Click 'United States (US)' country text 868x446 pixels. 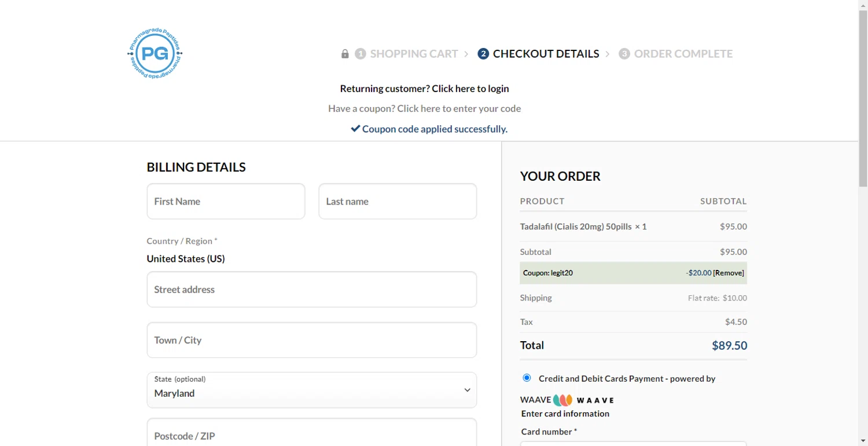[x=186, y=259]
